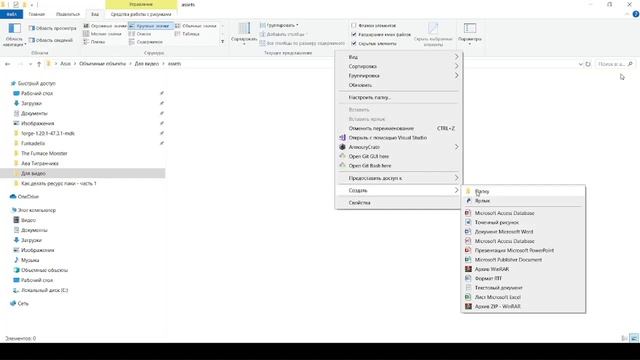Choose Документ Microsoft Word in submenu
Image resolution: width=640 pixels, height=360 pixels.
[523, 231]
